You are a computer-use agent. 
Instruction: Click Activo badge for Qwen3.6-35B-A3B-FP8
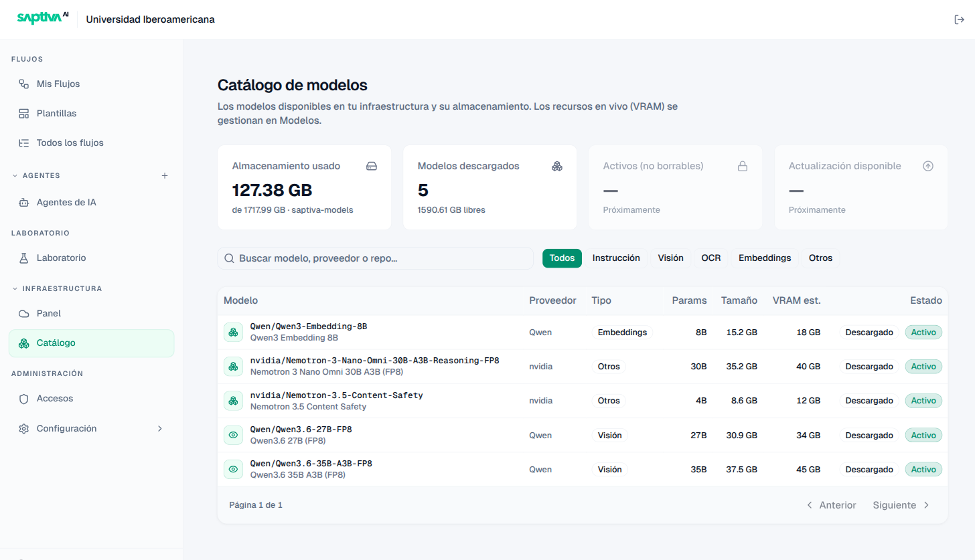point(923,470)
